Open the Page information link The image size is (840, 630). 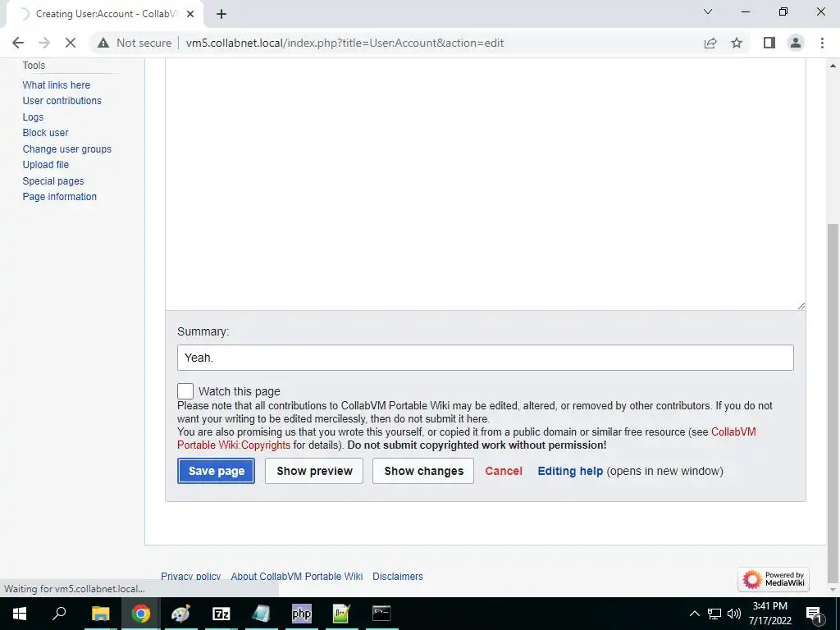pyautogui.click(x=59, y=197)
